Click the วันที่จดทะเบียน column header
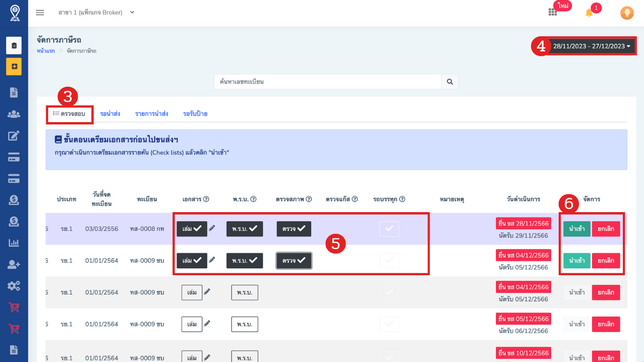Viewport: 644px width, 362px height. coord(102,199)
